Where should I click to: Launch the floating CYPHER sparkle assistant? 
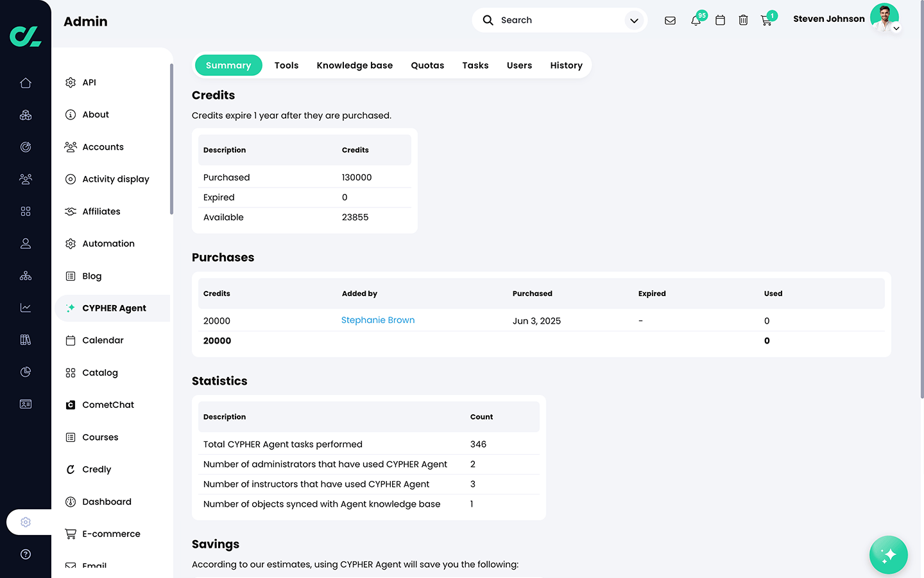click(888, 555)
